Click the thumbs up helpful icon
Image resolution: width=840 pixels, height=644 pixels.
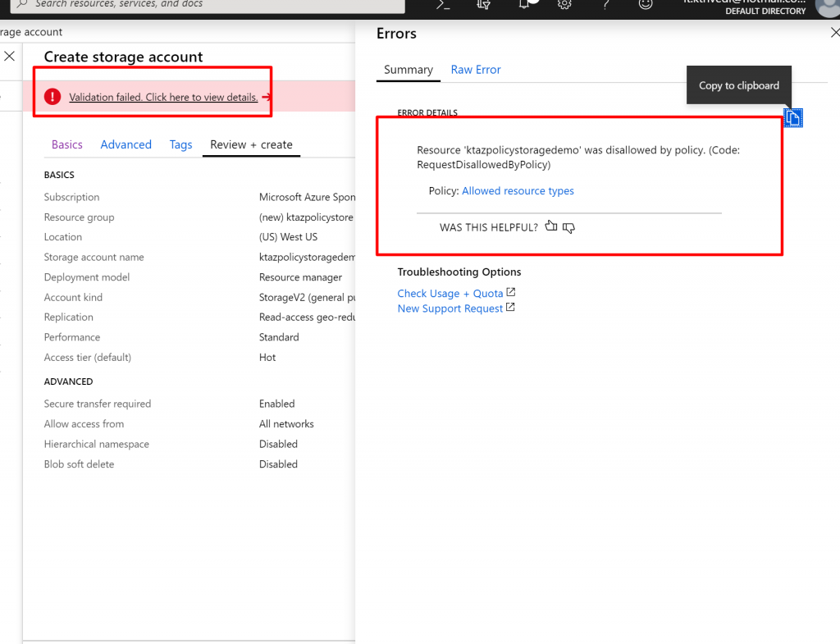pos(551,226)
